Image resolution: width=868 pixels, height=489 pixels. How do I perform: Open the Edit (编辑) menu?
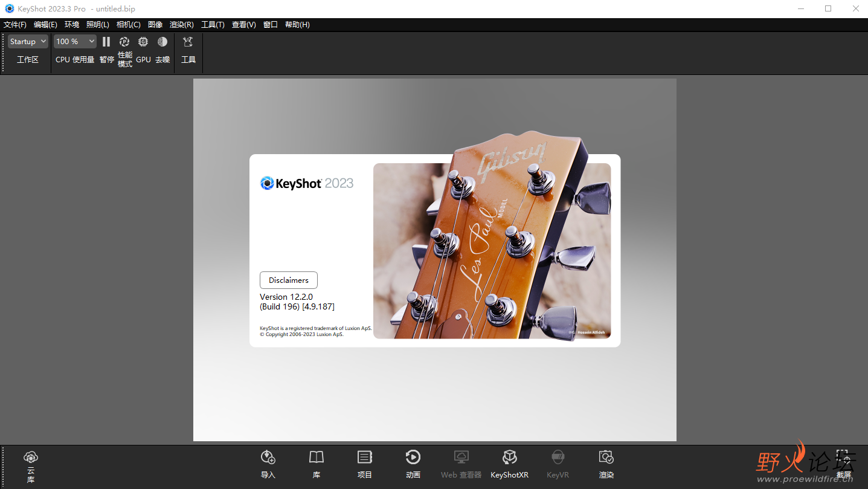click(45, 25)
